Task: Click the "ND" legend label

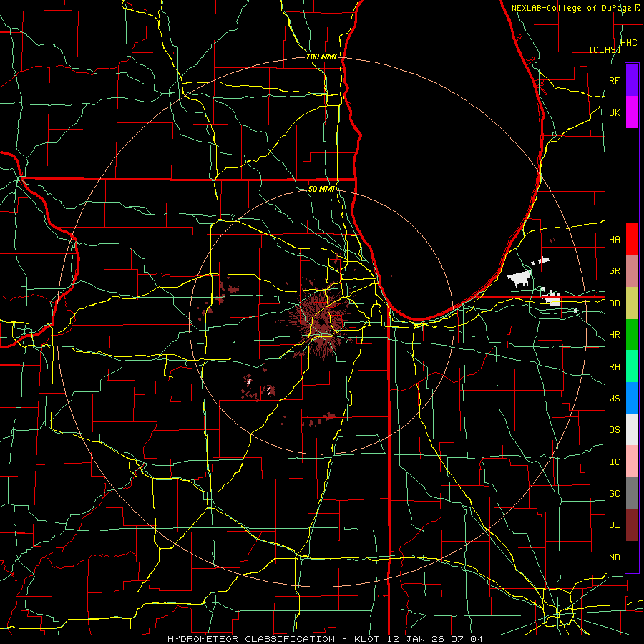Action: point(615,557)
